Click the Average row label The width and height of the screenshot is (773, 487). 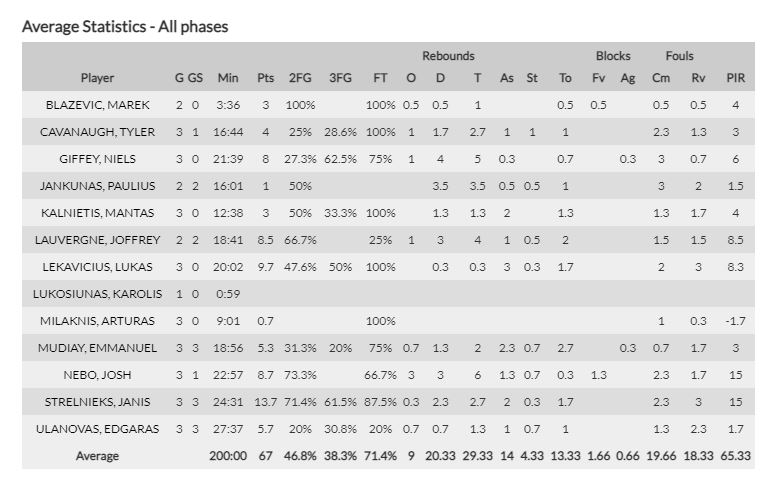click(97, 456)
